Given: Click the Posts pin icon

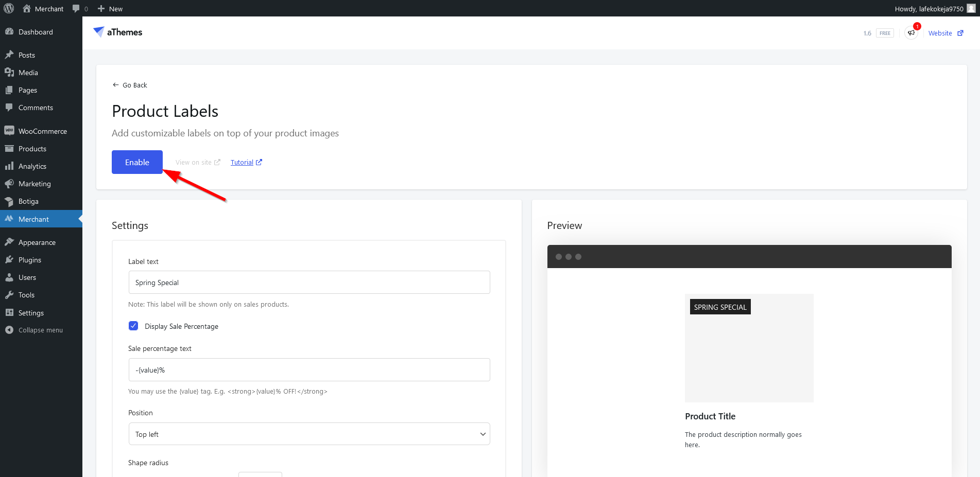Looking at the screenshot, I should pos(9,55).
